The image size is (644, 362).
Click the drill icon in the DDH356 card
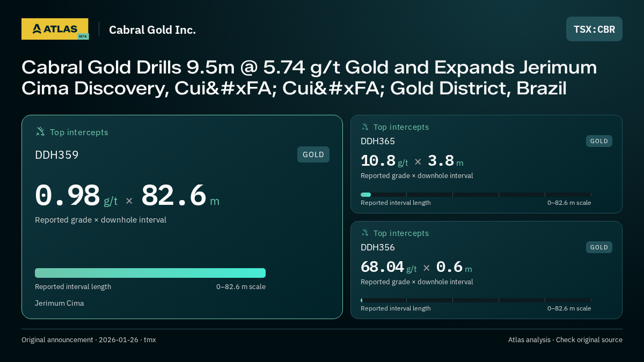click(365, 233)
